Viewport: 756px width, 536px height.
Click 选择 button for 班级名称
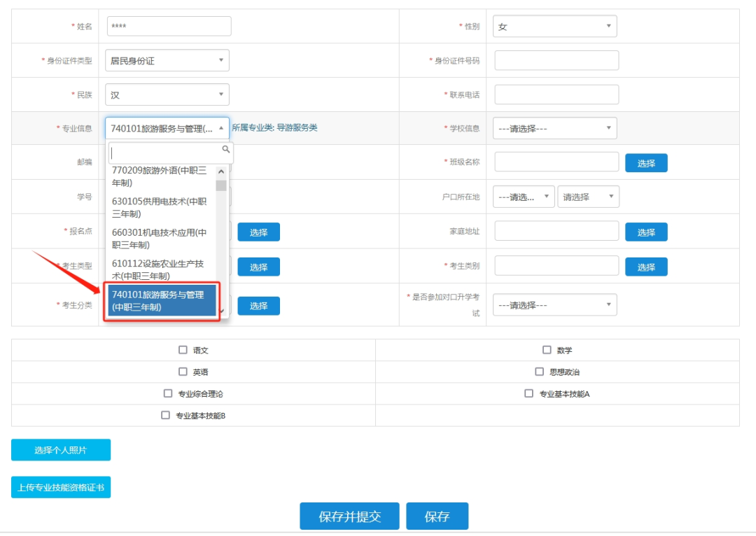[646, 163]
